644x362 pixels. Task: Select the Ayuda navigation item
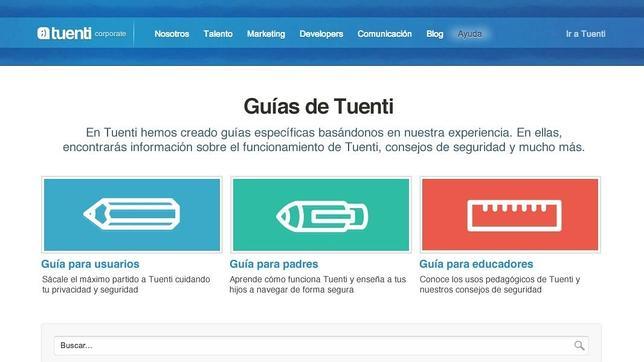469,34
